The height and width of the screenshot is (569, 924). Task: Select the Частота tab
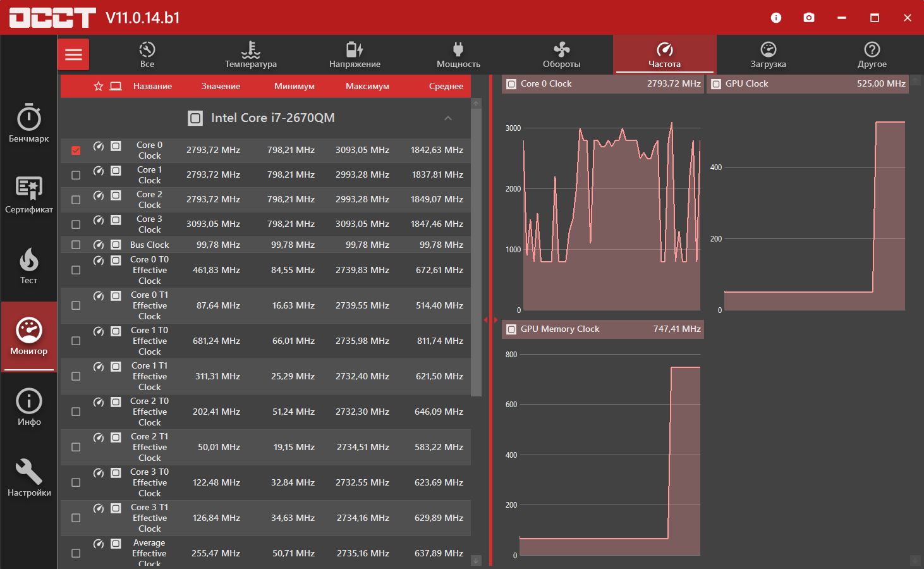pos(665,54)
